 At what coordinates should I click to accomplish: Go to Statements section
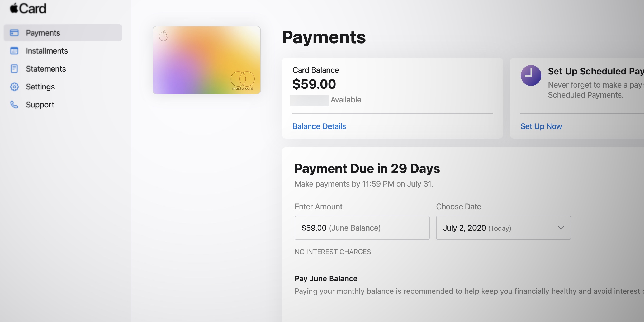(46, 69)
